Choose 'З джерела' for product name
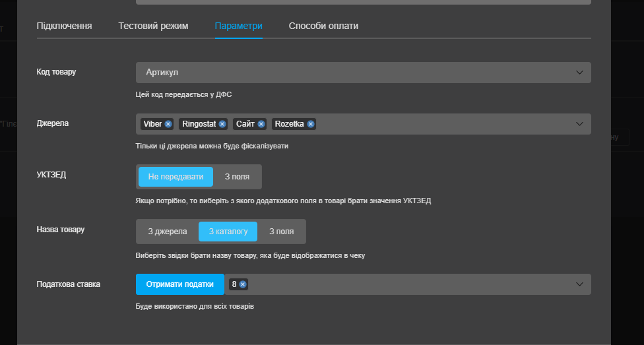644x345 pixels. pos(168,232)
